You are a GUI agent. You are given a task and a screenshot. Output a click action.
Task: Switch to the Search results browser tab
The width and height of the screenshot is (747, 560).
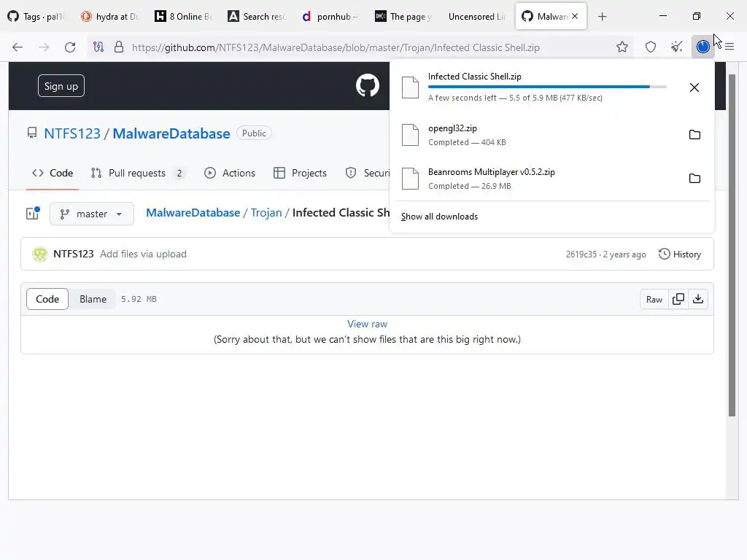point(258,17)
